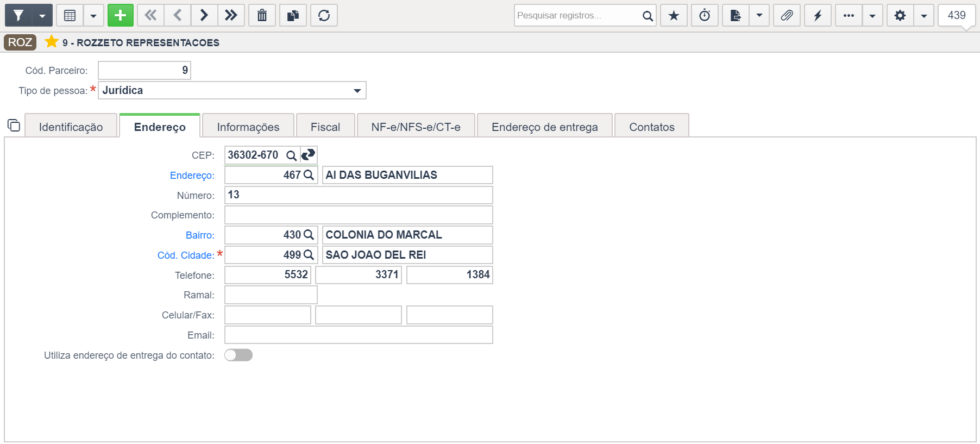Expand the export dropdown arrow
This screenshot has height=444, width=980.
(x=759, y=15)
